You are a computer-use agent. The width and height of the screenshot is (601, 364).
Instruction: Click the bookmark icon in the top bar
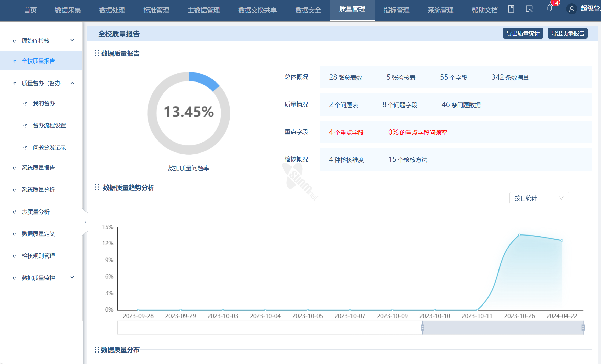coord(511,9)
